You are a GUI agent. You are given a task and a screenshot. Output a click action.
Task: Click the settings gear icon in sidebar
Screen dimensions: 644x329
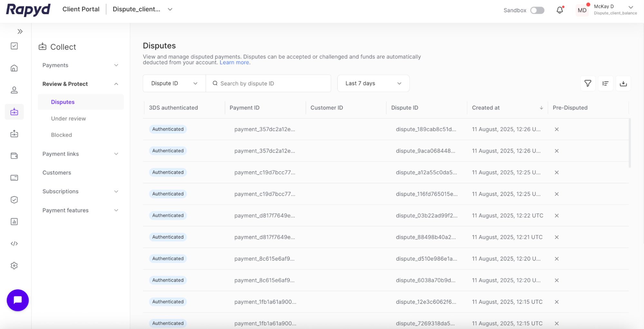[x=14, y=266]
